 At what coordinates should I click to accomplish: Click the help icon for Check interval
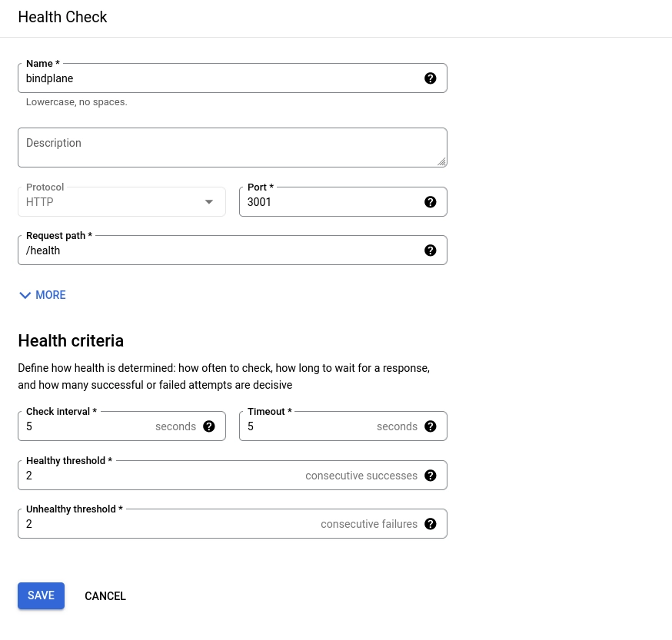pyautogui.click(x=208, y=426)
